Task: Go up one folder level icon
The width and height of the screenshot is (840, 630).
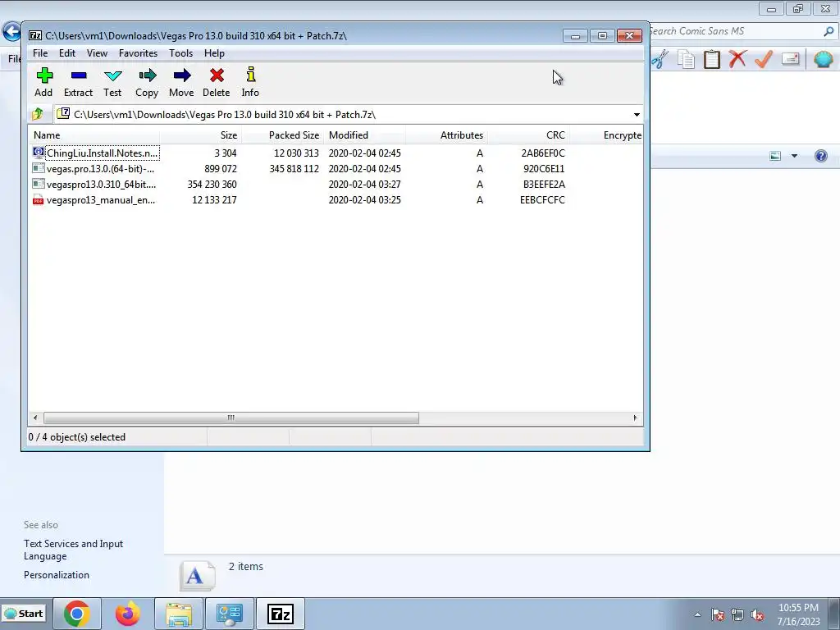Action: (38, 114)
